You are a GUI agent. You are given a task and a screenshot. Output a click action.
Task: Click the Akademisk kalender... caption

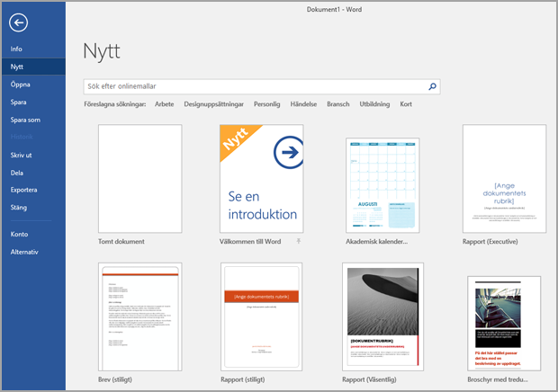click(376, 241)
